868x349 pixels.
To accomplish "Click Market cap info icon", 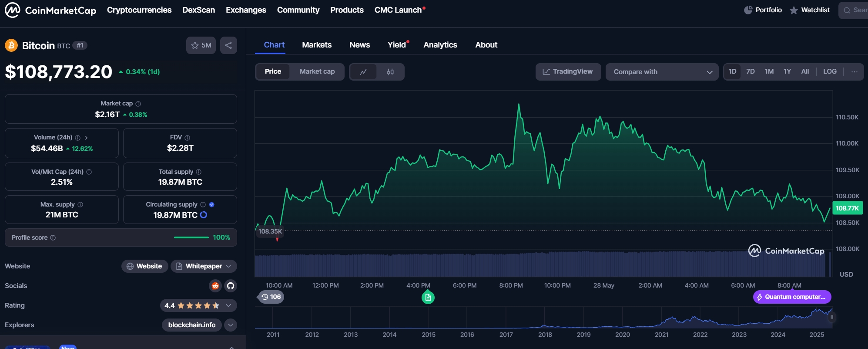I will coord(138,104).
